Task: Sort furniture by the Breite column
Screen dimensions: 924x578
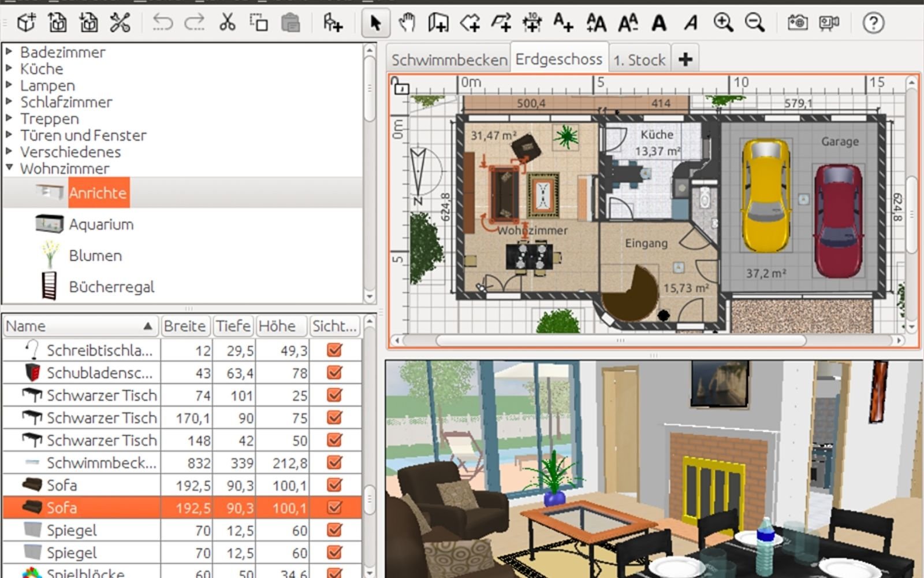Action: click(185, 325)
